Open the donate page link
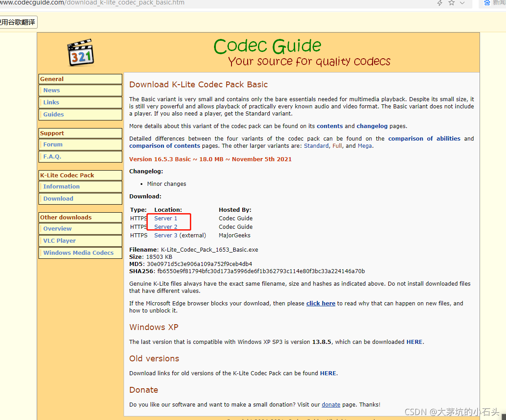506x420 pixels. 331,404
